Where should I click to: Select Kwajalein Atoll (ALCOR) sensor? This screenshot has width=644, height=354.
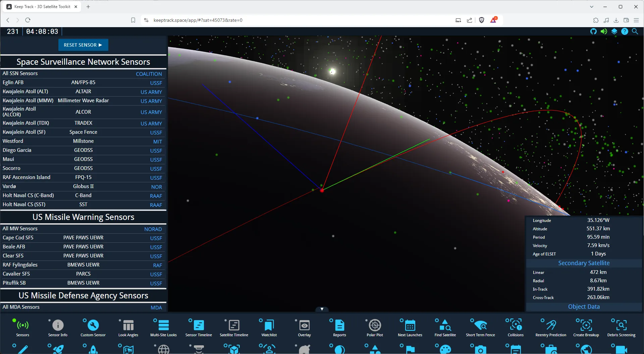coord(83,112)
